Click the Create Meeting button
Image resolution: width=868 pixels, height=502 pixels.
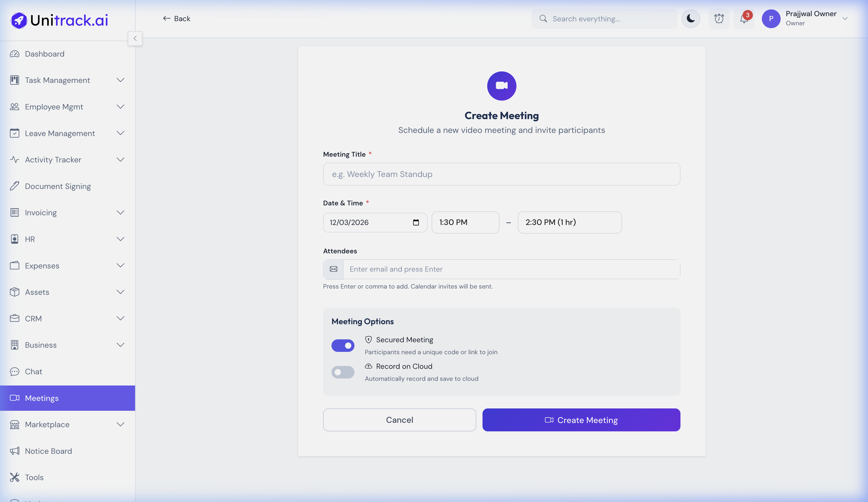tap(581, 420)
